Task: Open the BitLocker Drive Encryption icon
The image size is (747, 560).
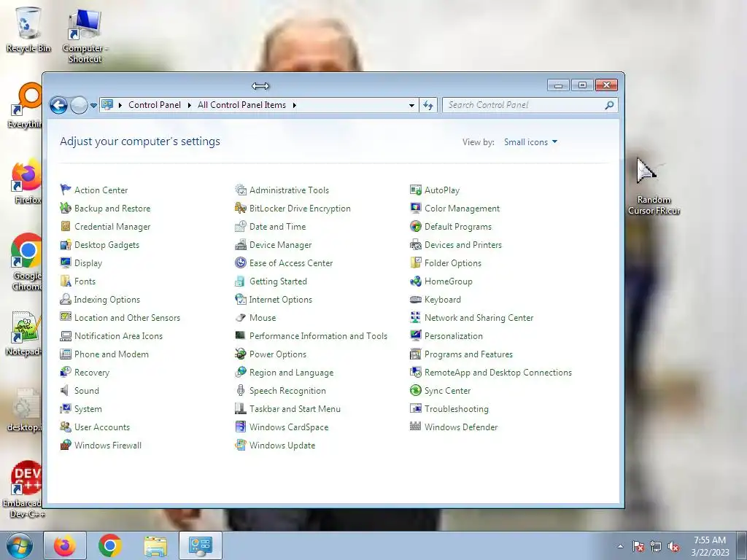Action: [x=241, y=208]
